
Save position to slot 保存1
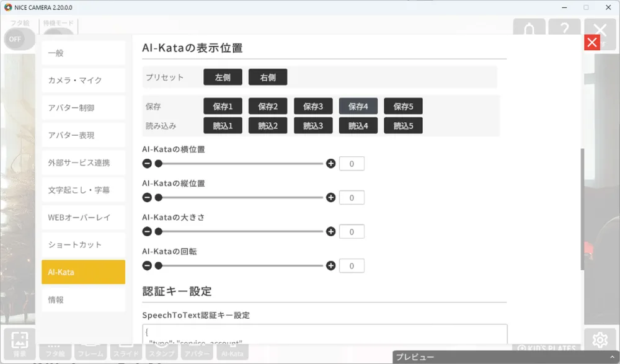tap(223, 106)
